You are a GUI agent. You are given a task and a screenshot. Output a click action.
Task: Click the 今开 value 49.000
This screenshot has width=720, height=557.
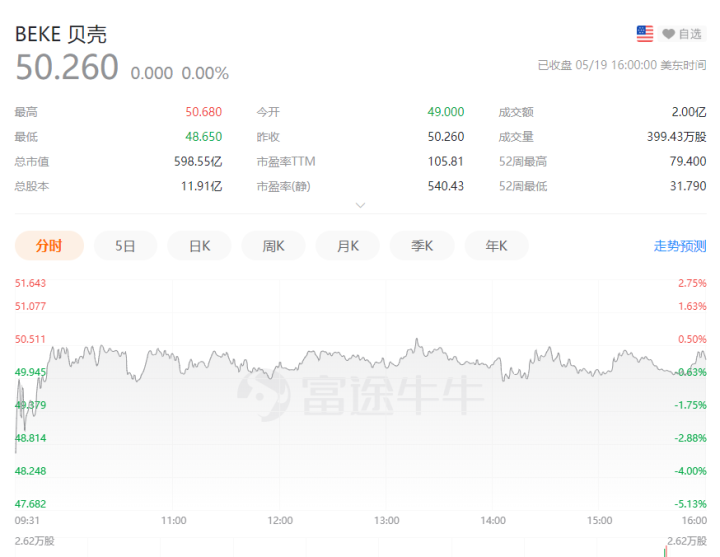(x=445, y=112)
